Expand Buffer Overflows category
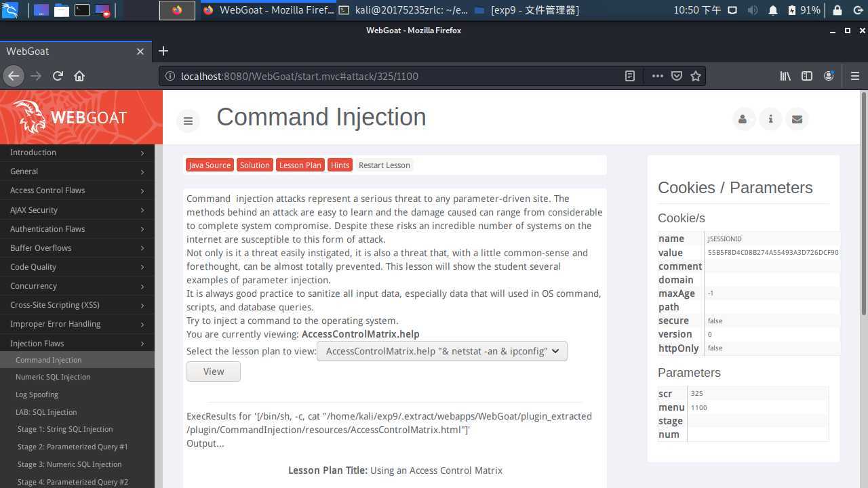The image size is (868, 488). tap(77, 248)
